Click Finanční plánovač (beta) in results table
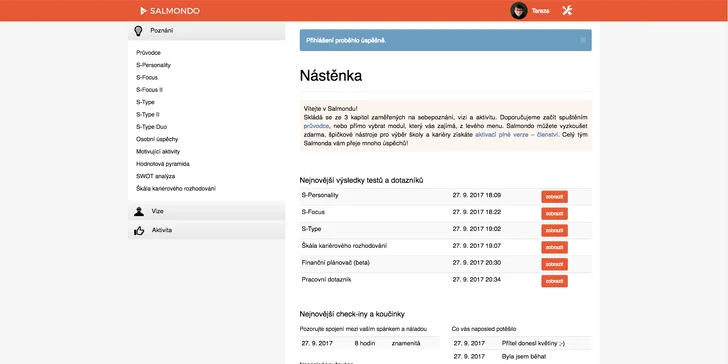 pyautogui.click(x=336, y=263)
